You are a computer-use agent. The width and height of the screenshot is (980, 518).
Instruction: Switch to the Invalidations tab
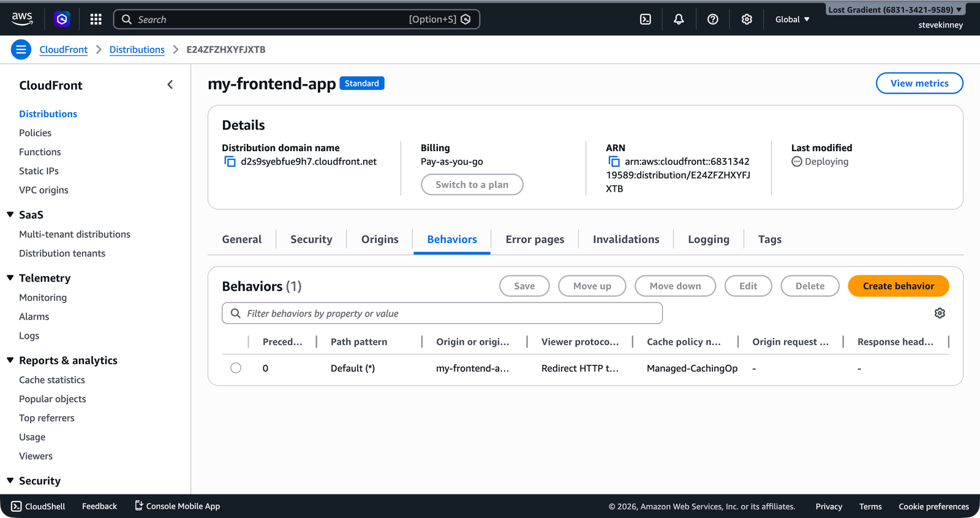pyautogui.click(x=626, y=239)
